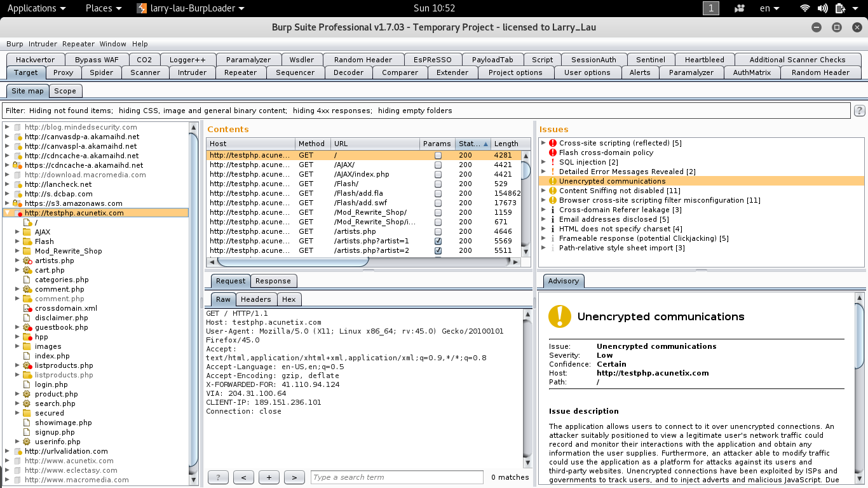The width and height of the screenshot is (868, 488).
Task: Click the Wi-Fi icon in top bar
Action: point(805,8)
